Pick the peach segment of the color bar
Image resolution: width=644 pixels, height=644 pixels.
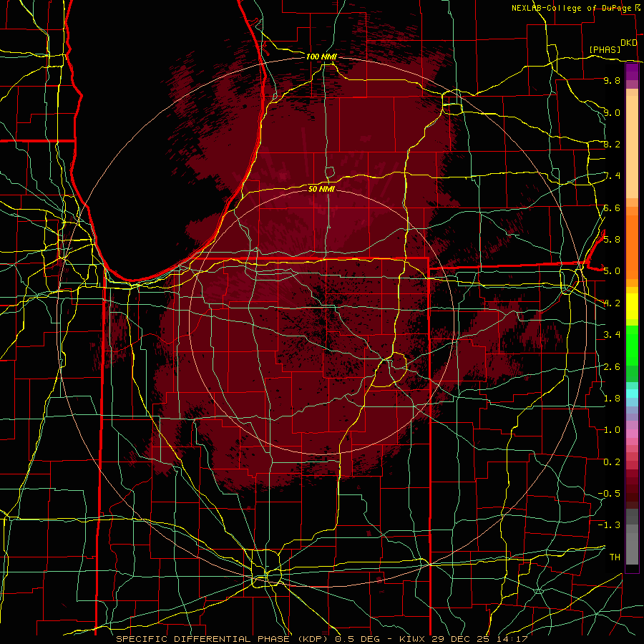coord(632,144)
